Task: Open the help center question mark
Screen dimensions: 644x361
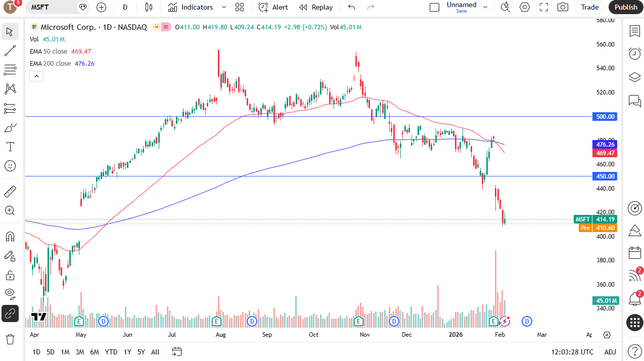Action: (634, 351)
